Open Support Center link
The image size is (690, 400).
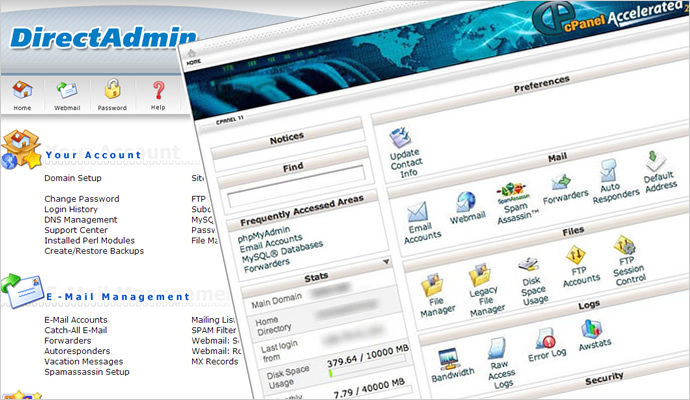pyautogui.click(x=76, y=230)
